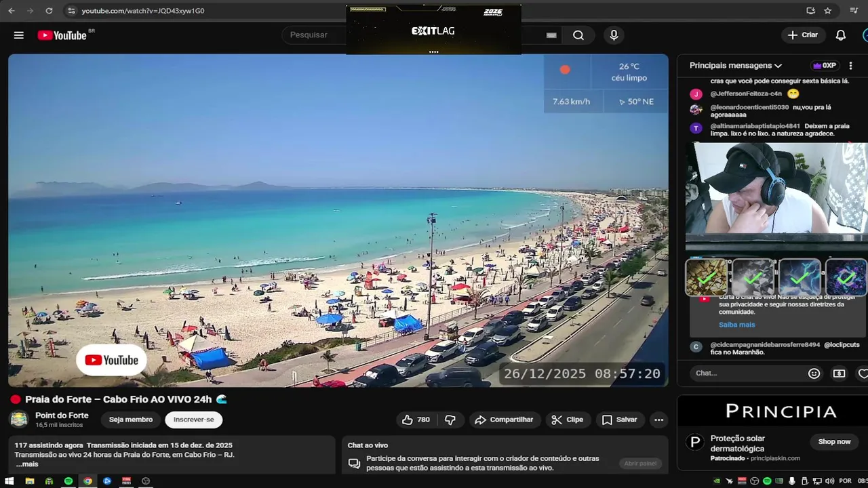Open the YouTube guide hamburger menu
The height and width of the screenshot is (488, 868).
pyautogui.click(x=19, y=35)
